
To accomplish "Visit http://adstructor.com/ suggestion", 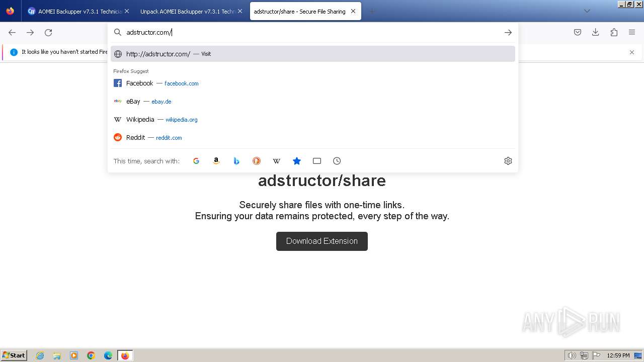I will [x=313, y=54].
